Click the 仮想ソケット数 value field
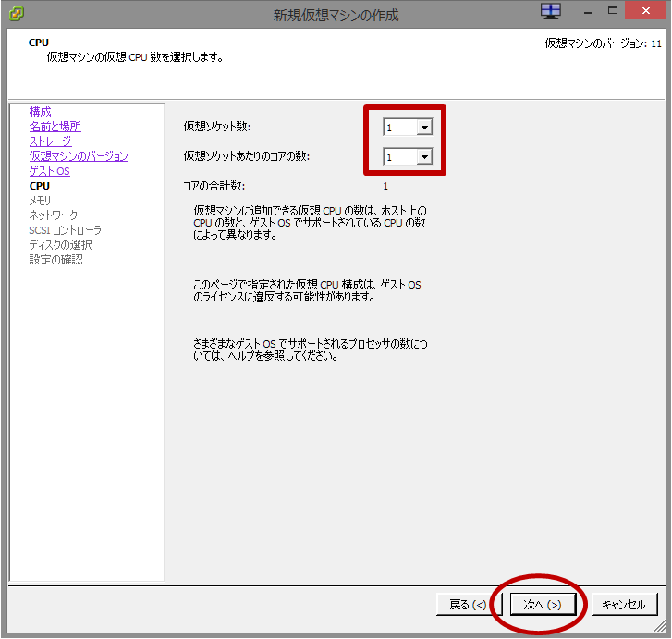672x639 pixels. pyautogui.click(x=400, y=127)
